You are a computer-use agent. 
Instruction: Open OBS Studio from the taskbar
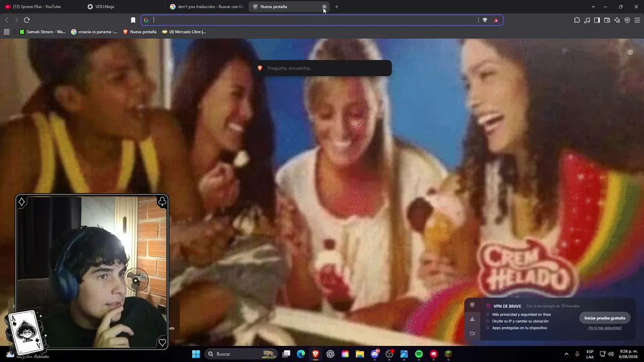[x=389, y=354]
